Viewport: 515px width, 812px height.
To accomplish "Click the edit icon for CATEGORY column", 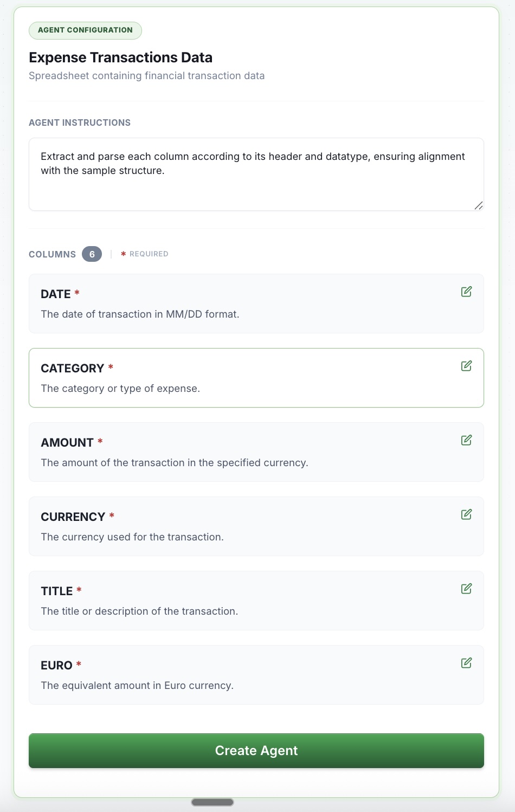I will (467, 366).
